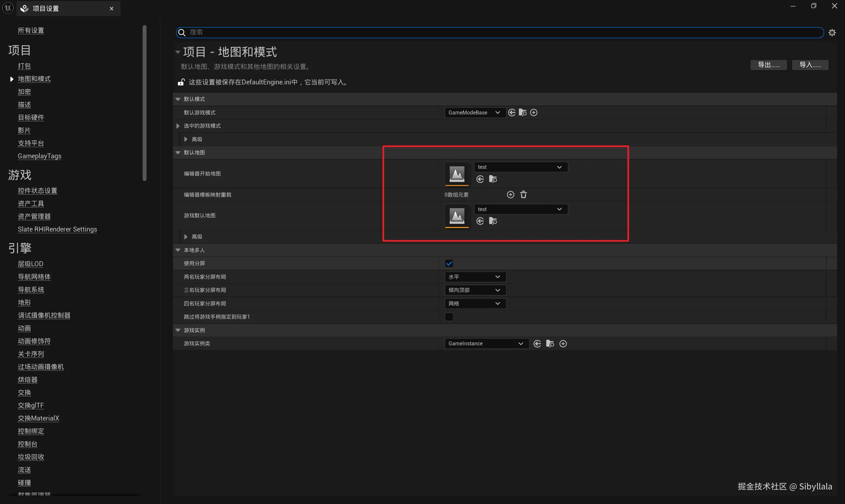Click the 导出 button
Image resolution: width=845 pixels, height=504 pixels.
[768, 65]
